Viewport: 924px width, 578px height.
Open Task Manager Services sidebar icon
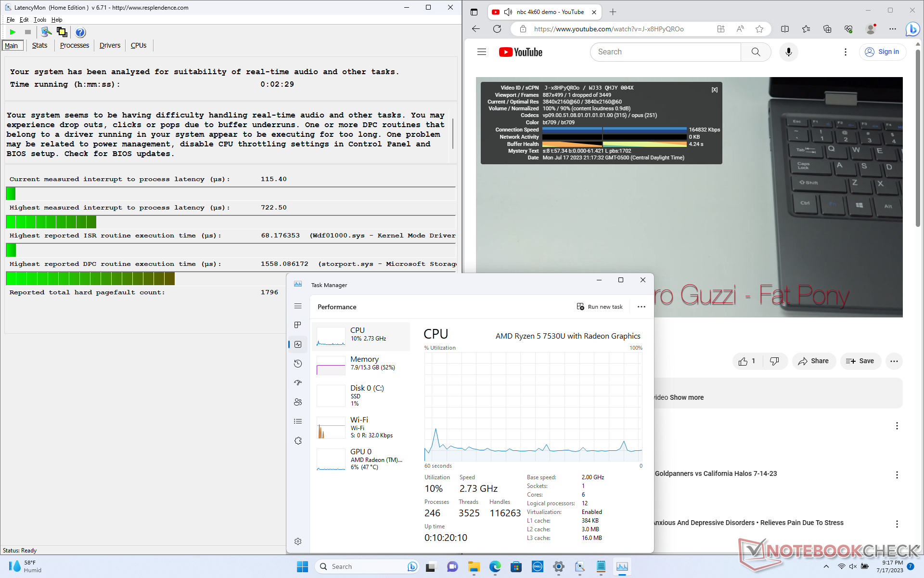click(x=298, y=441)
